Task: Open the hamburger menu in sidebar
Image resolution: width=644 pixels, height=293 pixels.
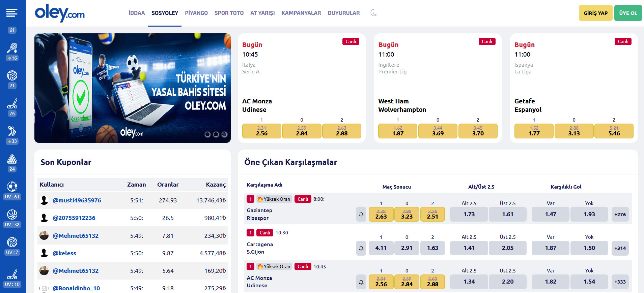Action: pyautogui.click(x=12, y=13)
